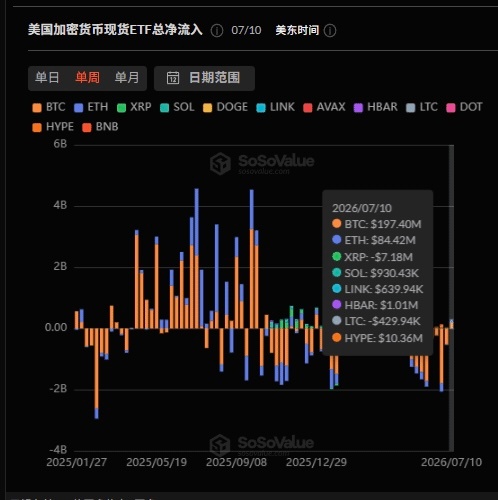Click the 6B y-axis label
The image size is (498, 500).
pyautogui.click(x=60, y=144)
